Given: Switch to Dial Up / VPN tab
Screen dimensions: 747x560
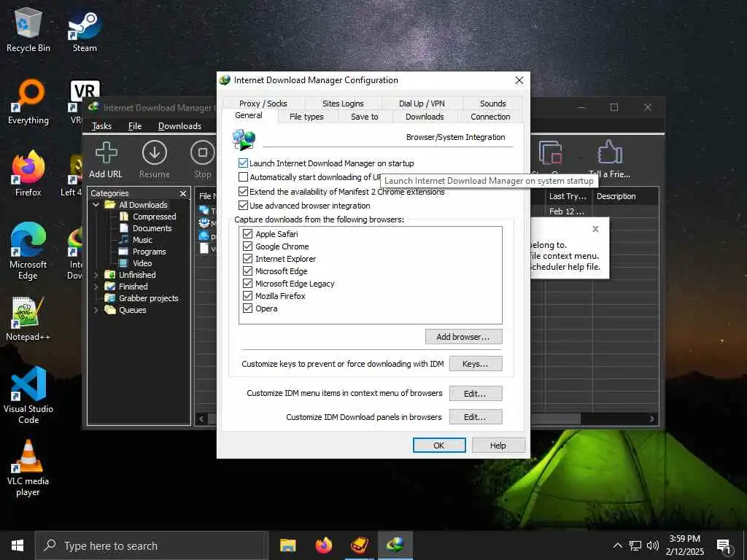Looking at the screenshot, I should (422, 104).
